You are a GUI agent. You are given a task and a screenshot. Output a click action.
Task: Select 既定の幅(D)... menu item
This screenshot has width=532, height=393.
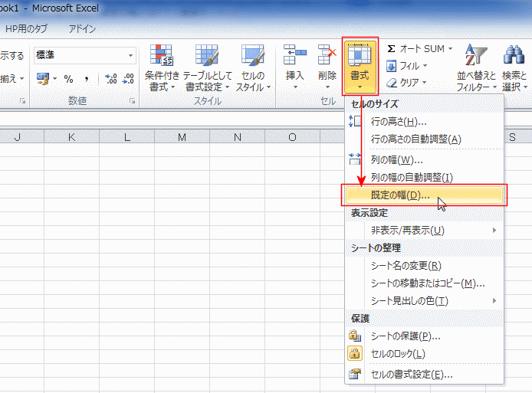pyautogui.click(x=424, y=195)
